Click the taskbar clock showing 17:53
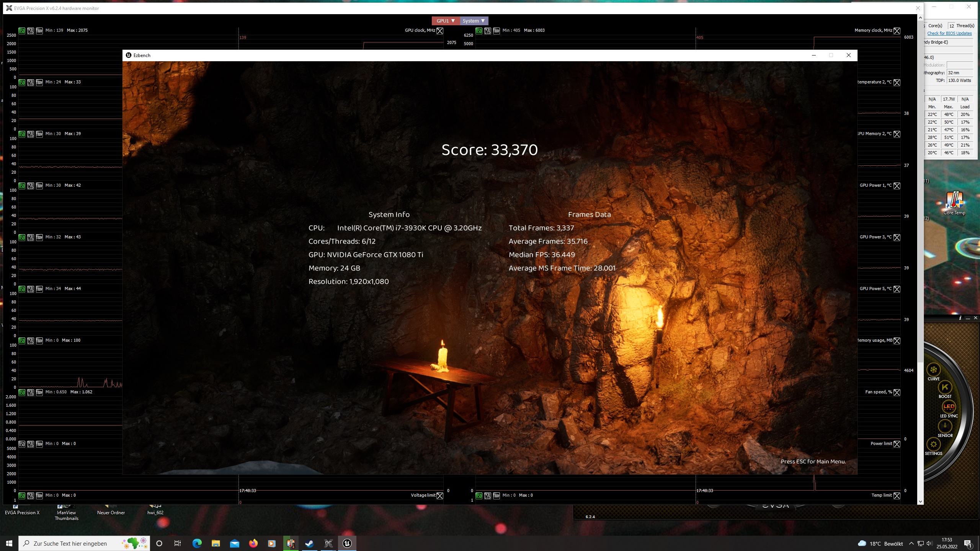 947,543
